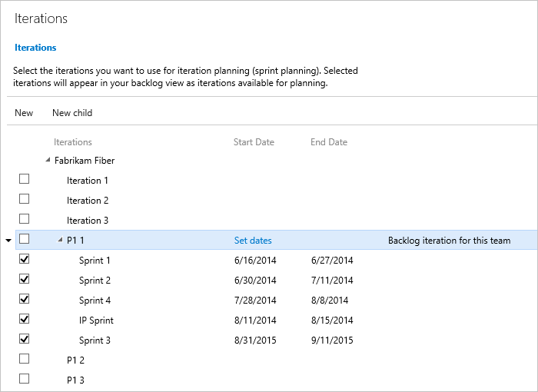Collapse the P1 1 iteration node
Screen dimensions: 538x392
(60, 241)
